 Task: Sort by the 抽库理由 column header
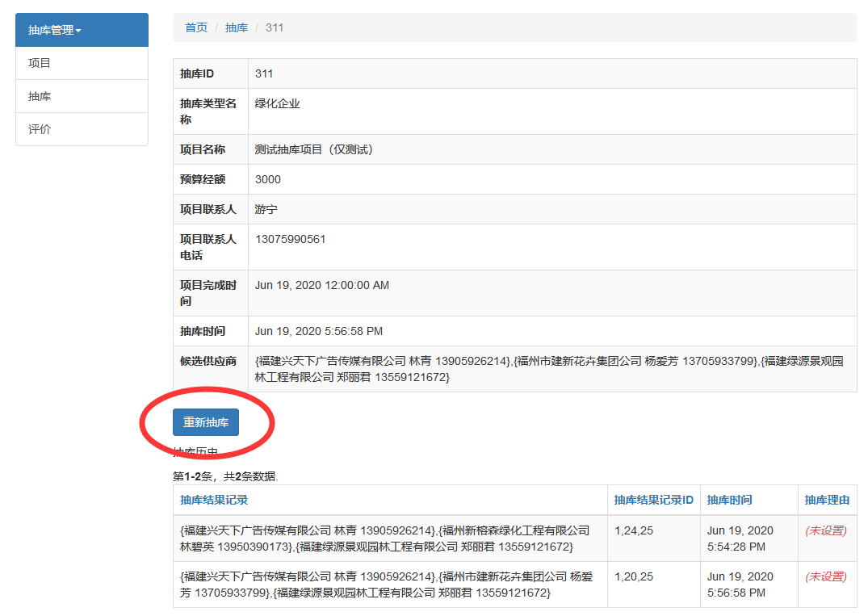(827, 500)
